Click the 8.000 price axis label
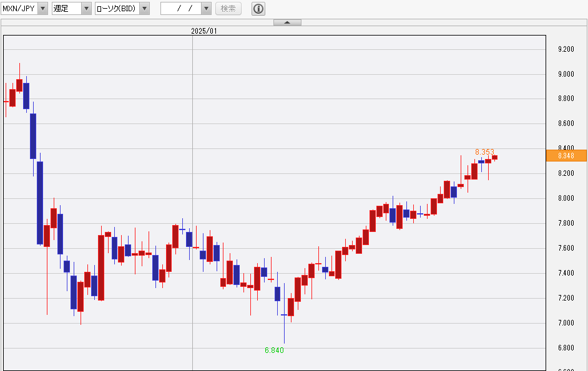Image resolution: width=588 pixels, height=371 pixels. point(566,198)
